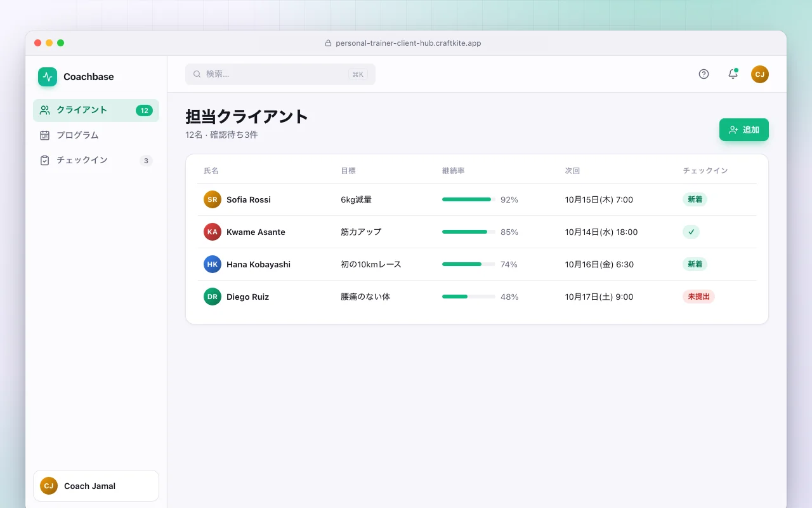Click the lock icon in the address bar
Image resolution: width=812 pixels, height=508 pixels.
pos(328,43)
